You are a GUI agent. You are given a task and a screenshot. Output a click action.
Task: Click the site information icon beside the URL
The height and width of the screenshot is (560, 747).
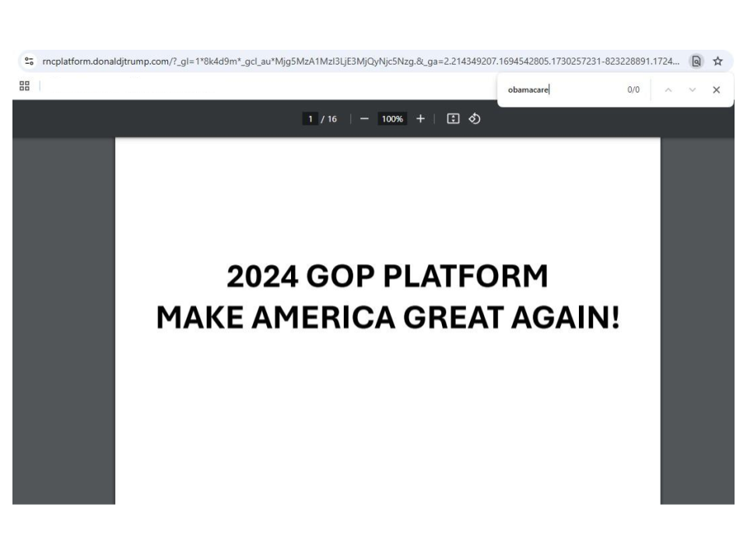click(30, 61)
